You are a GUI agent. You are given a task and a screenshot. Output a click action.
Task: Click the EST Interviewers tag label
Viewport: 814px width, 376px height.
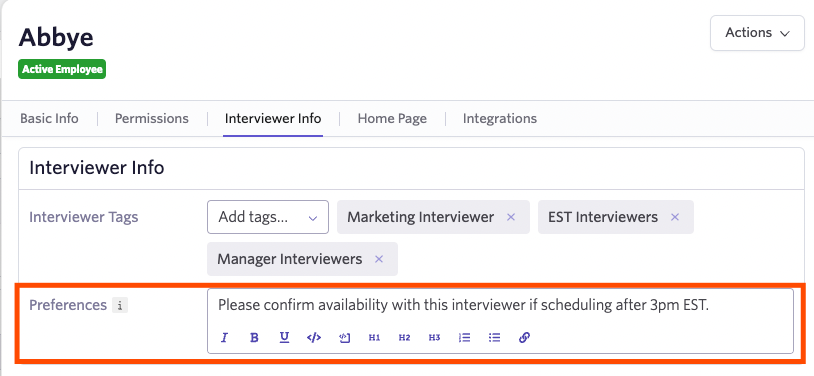[603, 217]
